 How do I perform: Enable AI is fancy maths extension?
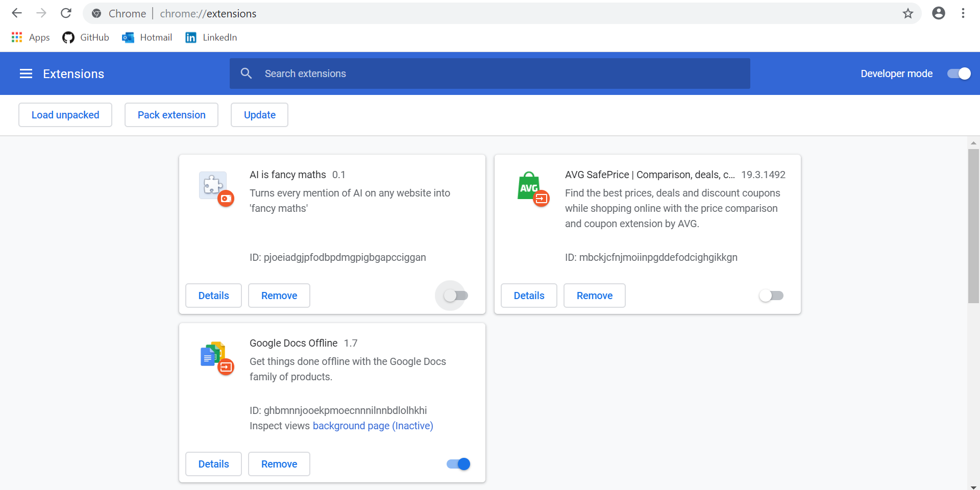click(x=456, y=296)
